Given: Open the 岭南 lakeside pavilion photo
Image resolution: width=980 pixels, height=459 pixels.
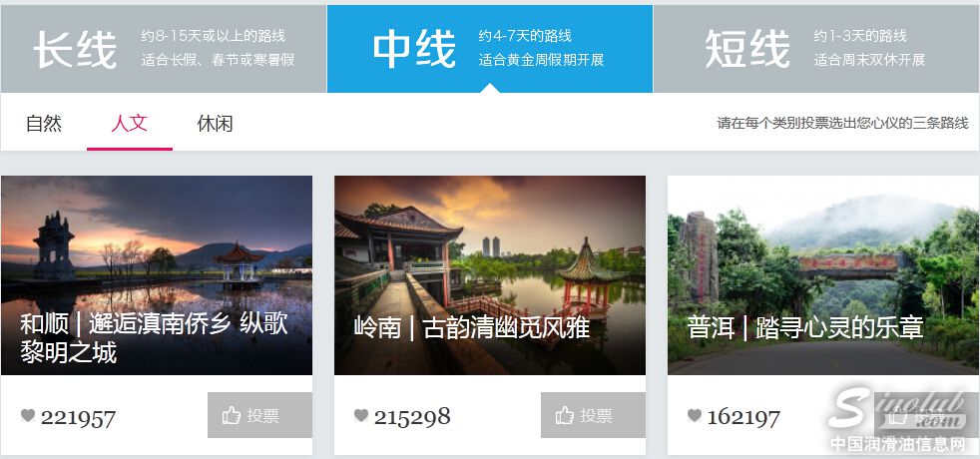Looking at the screenshot, I should (490, 274).
